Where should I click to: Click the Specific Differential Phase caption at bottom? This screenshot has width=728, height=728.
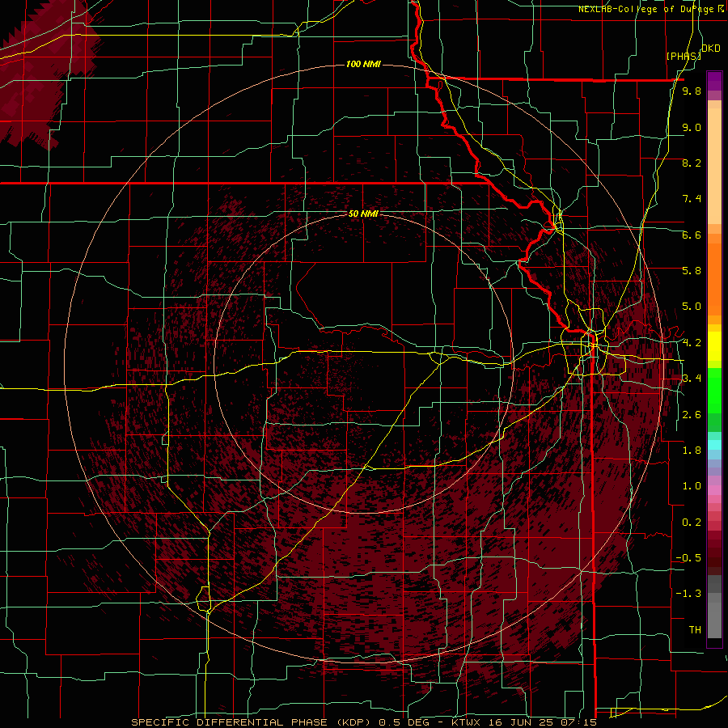point(363,722)
